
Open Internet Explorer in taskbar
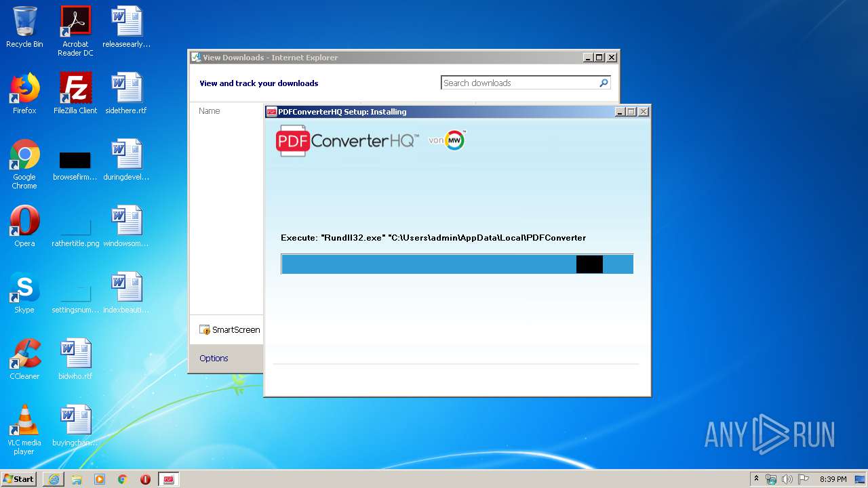(54, 479)
